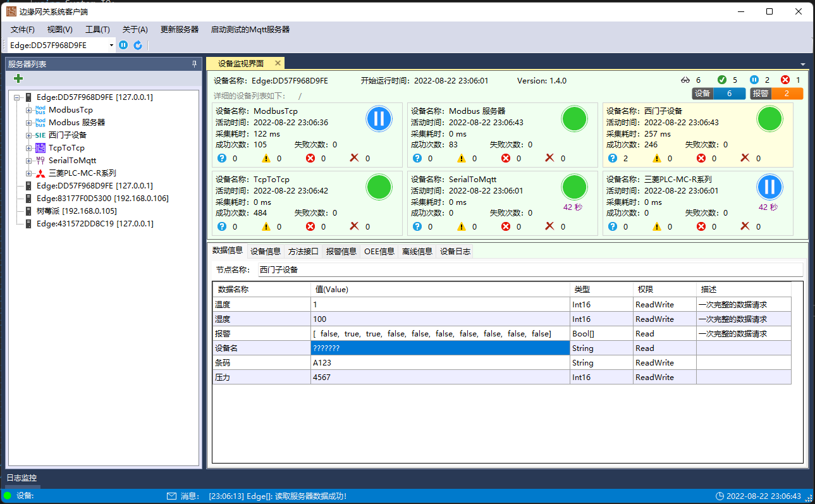The height and width of the screenshot is (504, 815).
Task: Click the glasses icon in device summary
Action: click(685, 80)
